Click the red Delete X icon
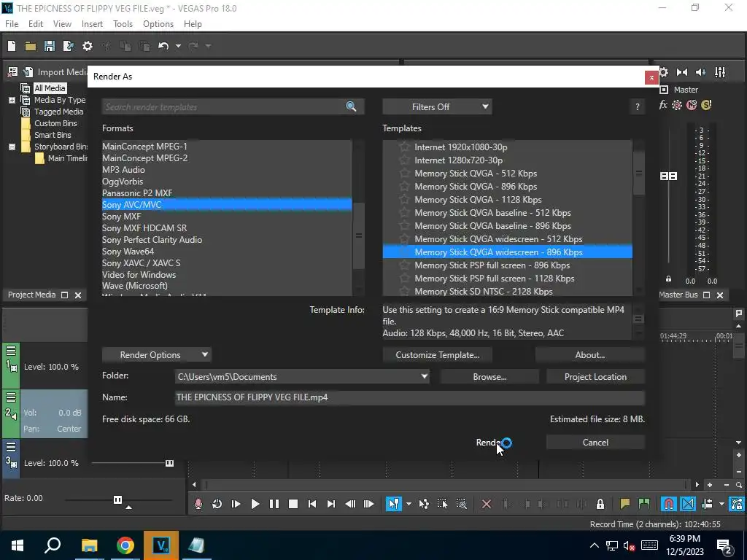The image size is (747, 560). point(487,504)
